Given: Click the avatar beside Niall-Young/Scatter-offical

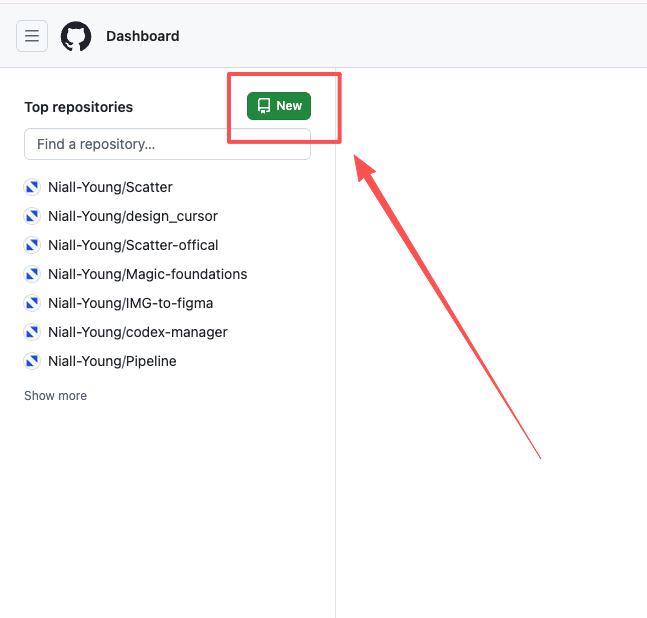Looking at the screenshot, I should point(32,245).
